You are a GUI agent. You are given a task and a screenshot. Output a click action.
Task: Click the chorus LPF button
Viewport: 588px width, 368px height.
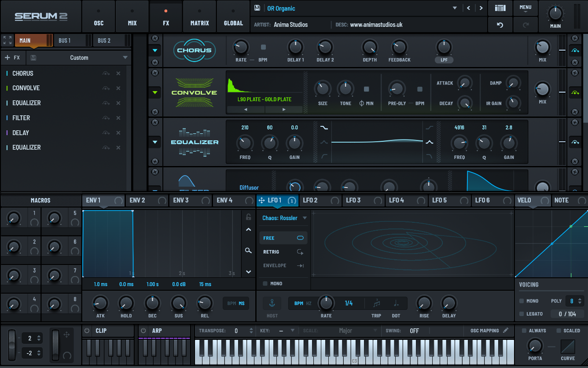pyautogui.click(x=444, y=60)
